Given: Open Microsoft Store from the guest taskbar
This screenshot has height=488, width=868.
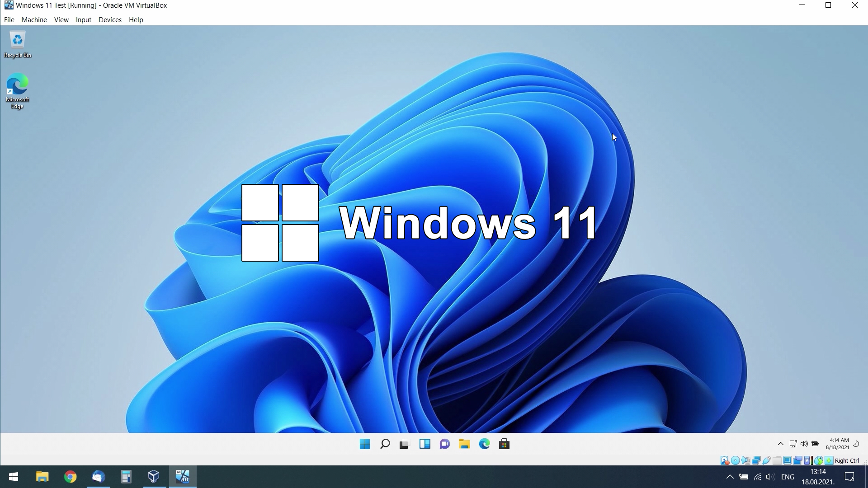Looking at the screenshot, I should (505, 444).
